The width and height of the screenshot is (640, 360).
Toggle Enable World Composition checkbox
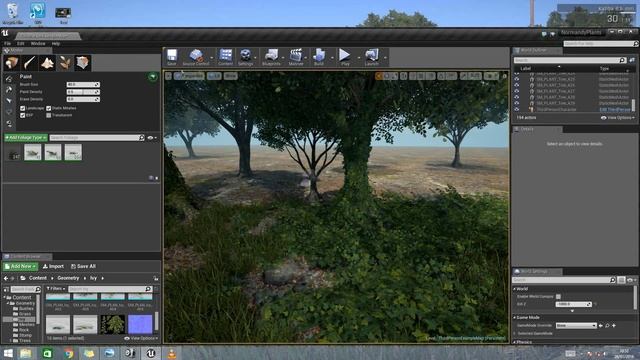(x=558, y=297)
